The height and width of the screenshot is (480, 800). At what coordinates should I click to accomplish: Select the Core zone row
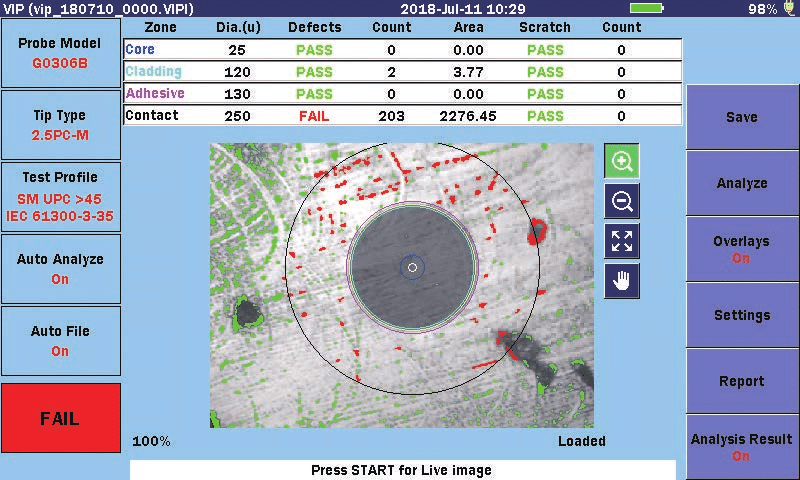[402, 49]
